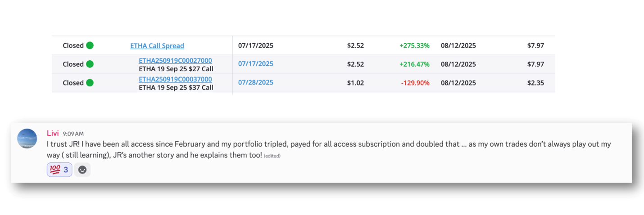
Task: Click the $2.35 exit price
Action: pos(535,83)
